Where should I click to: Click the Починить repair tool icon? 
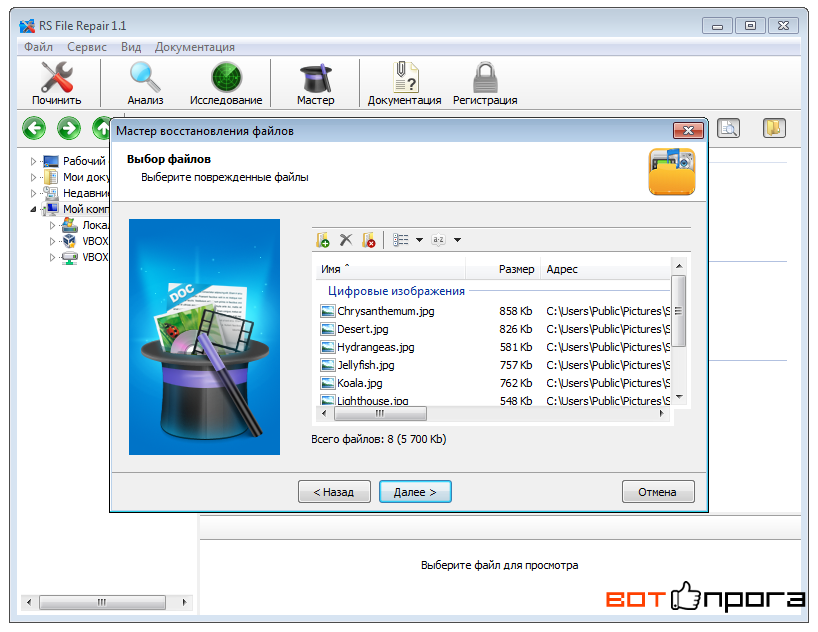(57, 77)
